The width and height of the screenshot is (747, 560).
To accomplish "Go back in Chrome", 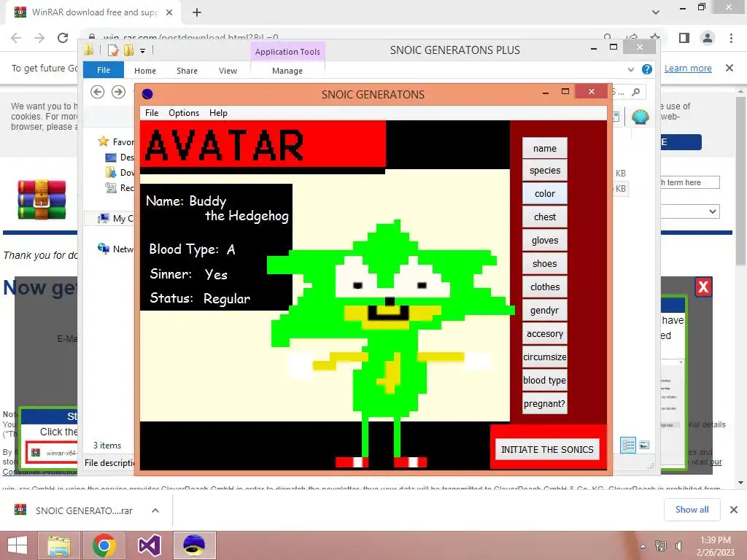I will click(16, 38).
